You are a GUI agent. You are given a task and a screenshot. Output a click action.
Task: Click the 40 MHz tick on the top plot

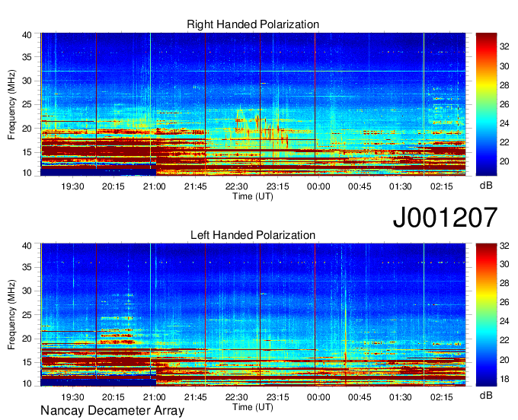tap(27, 35)
